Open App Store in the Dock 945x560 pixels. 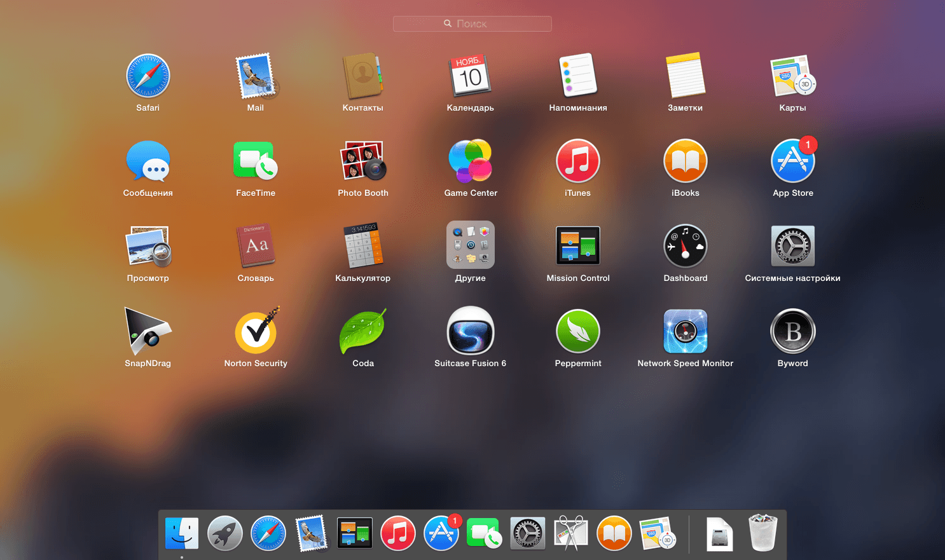(441, 533)
